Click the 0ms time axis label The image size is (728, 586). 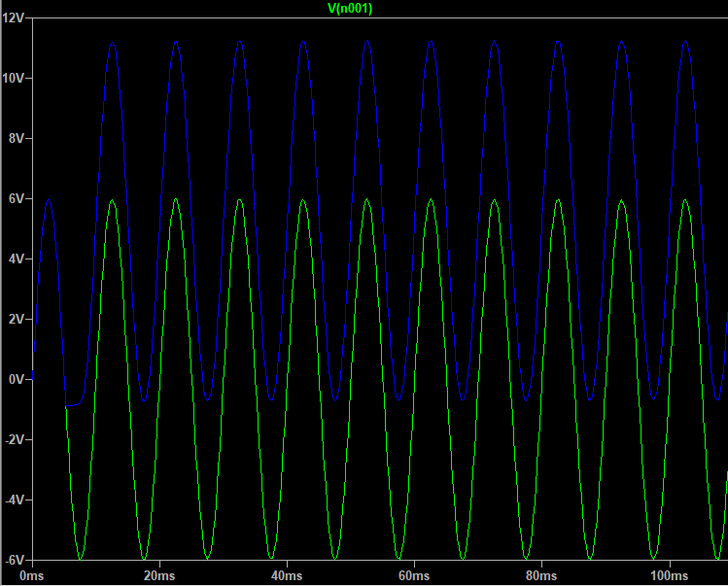click(31, 576)
